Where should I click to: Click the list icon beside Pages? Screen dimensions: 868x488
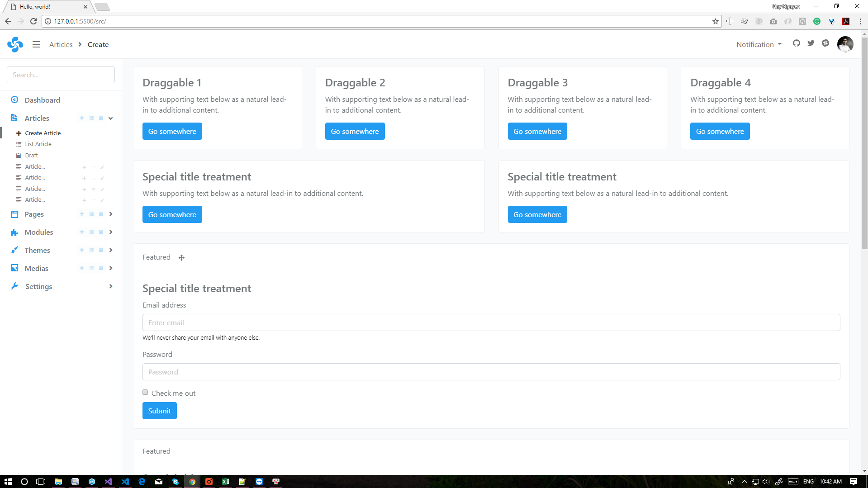91,214
